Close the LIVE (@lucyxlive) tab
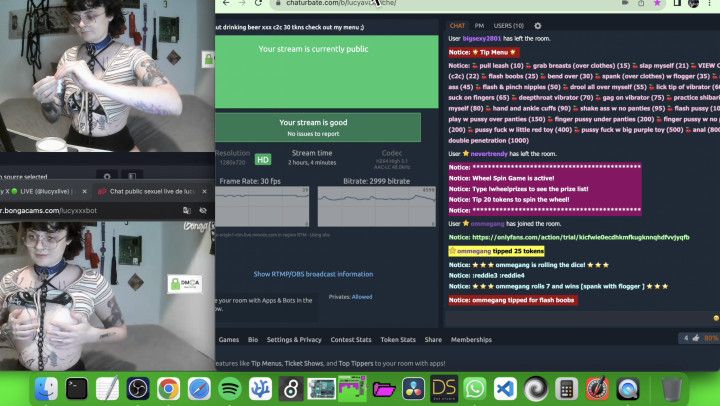Image resolution: width=720 pixels, height=406 pixels. coord(84,191)
